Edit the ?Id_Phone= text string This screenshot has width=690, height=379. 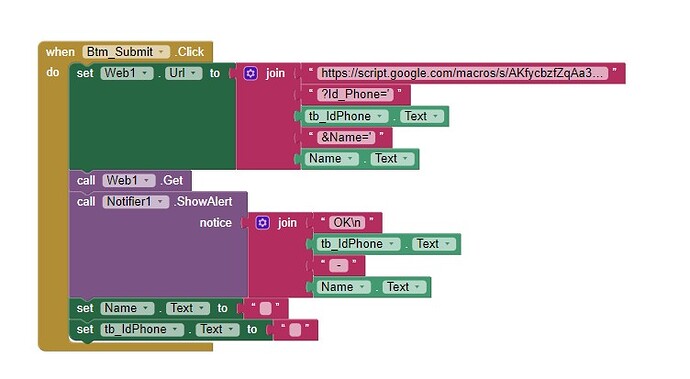pos(355,95)
